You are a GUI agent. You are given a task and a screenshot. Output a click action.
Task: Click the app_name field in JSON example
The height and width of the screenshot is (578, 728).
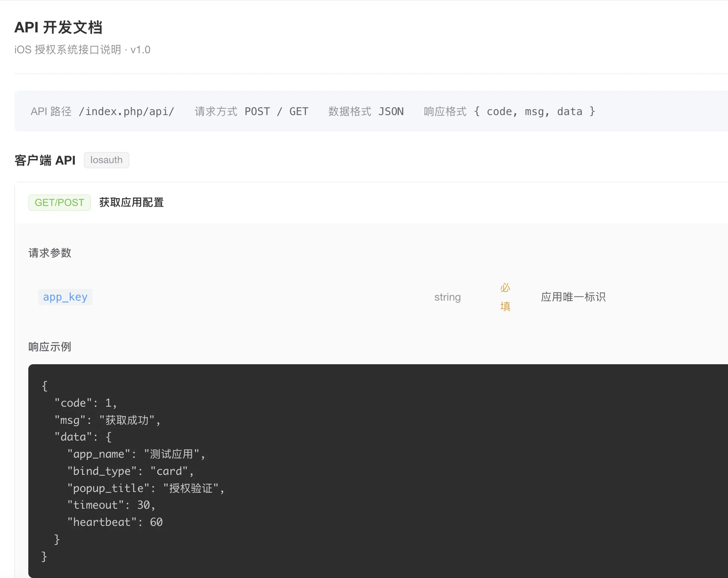click(100, 454)
